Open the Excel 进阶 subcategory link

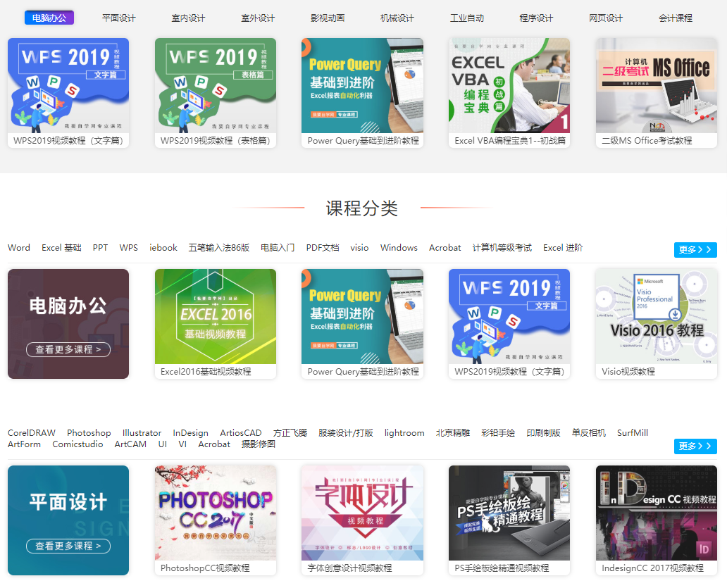click(563, 247)
